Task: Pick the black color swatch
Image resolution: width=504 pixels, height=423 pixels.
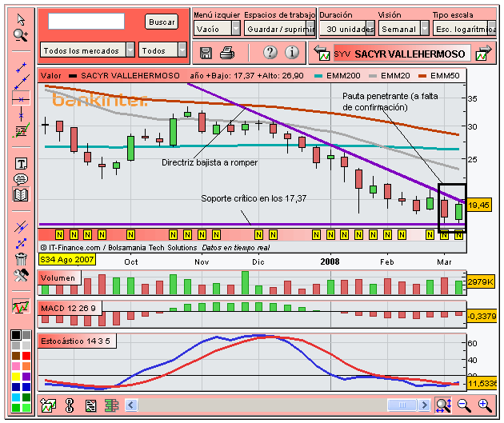Action: coord(16,335)
